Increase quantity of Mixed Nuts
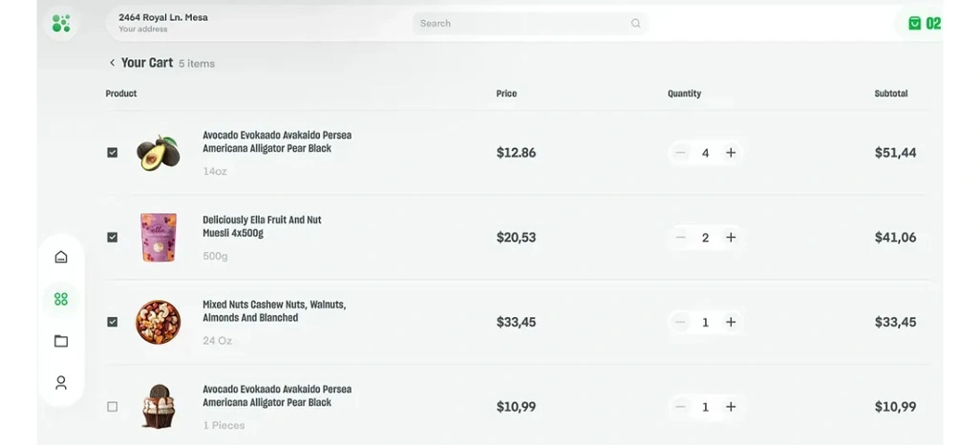This screenshot has width=980, height=445. point(731,322)
